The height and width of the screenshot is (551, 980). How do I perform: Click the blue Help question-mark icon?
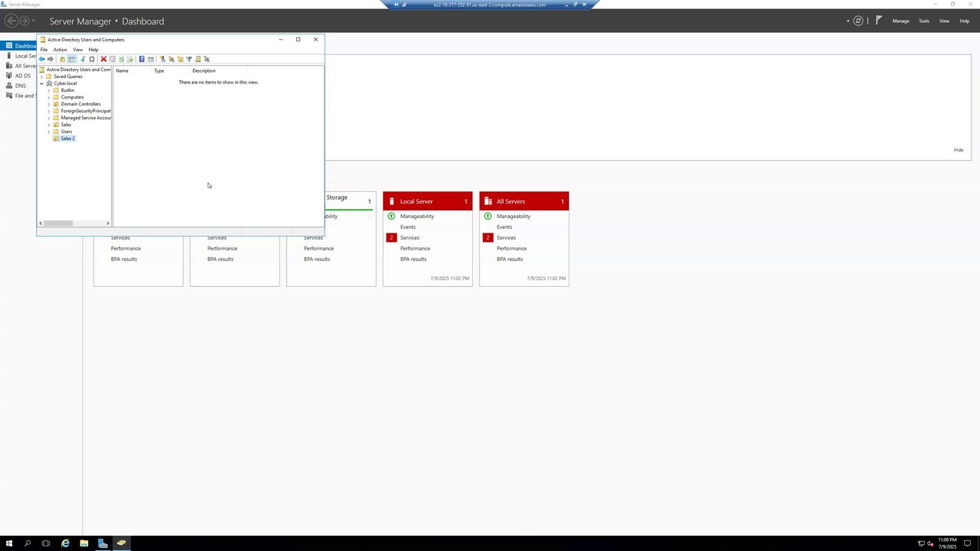(x=142, y=59)
